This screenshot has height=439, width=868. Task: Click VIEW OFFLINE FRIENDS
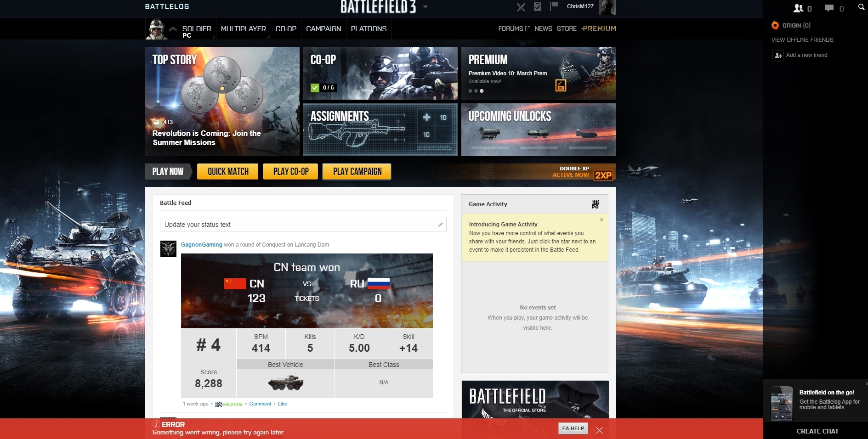[802, 40]
